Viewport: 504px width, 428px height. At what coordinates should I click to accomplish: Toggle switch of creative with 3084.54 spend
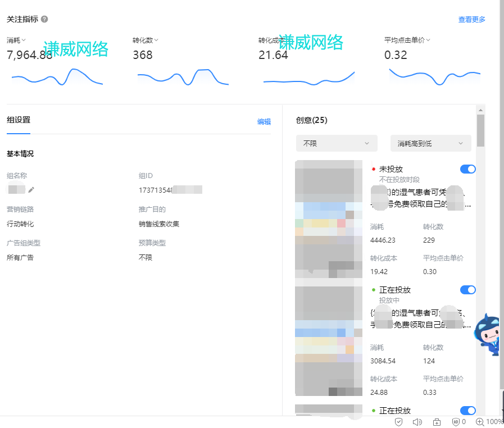pos(467,290)
